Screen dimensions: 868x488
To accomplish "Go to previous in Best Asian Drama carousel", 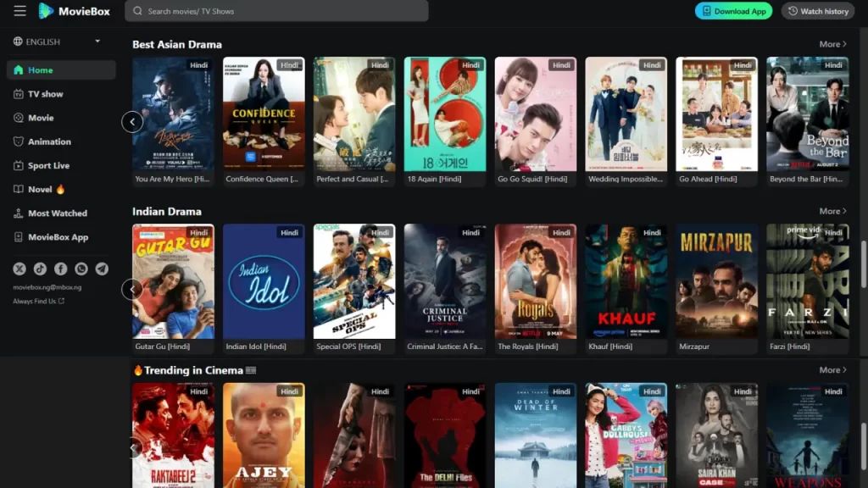I will (132, 122).
